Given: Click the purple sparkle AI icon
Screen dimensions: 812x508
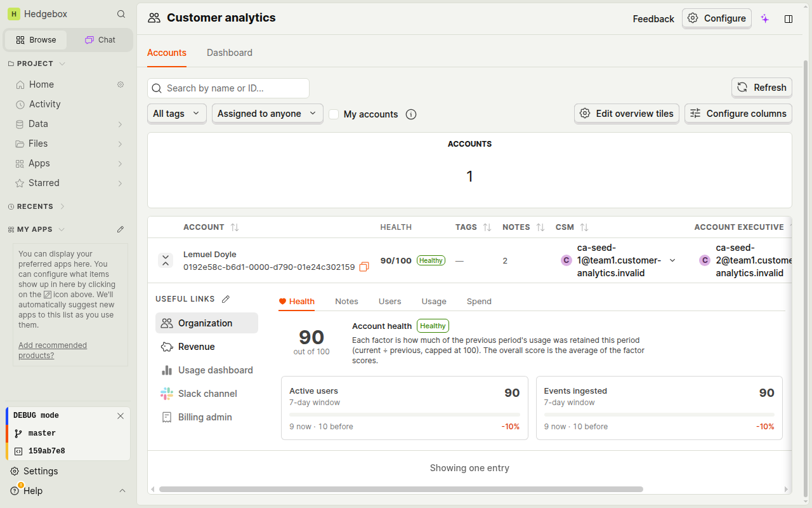Looking at the screenshot, I should pyautogui.click(x=765, y=19).
